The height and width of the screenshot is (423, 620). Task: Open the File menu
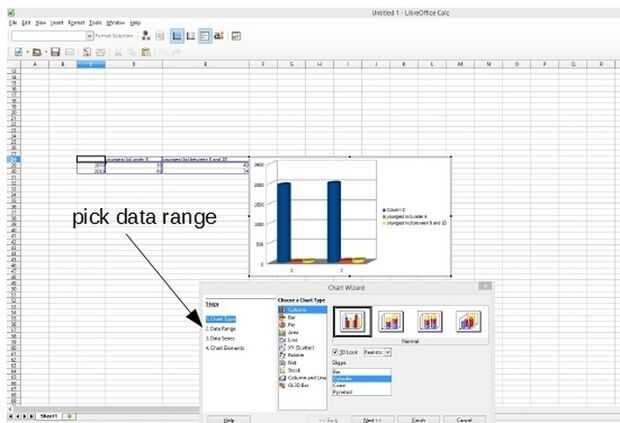click(x=13, y=23)
